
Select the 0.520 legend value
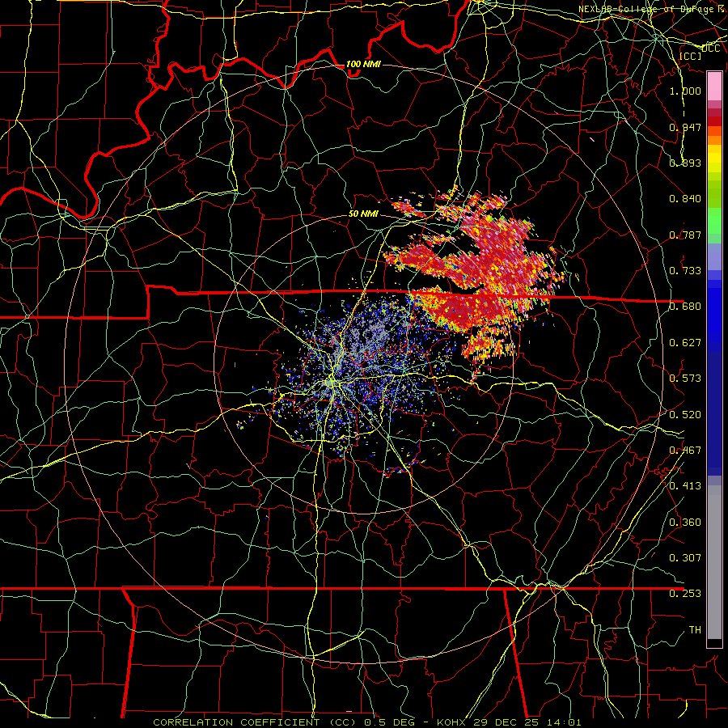pos(685,414)
